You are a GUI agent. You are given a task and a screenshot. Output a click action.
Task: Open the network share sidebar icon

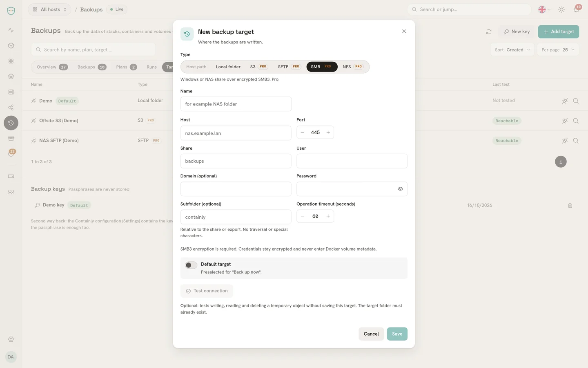coord(11,108)
